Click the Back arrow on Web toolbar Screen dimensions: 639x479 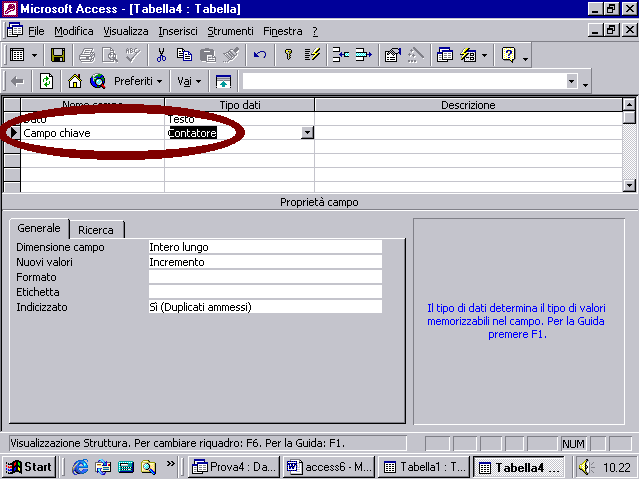pyautogui.click(x=17, y=81)
